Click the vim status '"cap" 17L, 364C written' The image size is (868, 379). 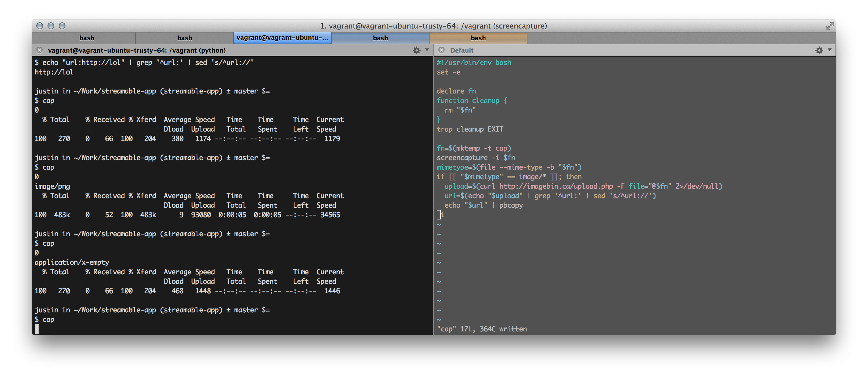click(482, 329)
